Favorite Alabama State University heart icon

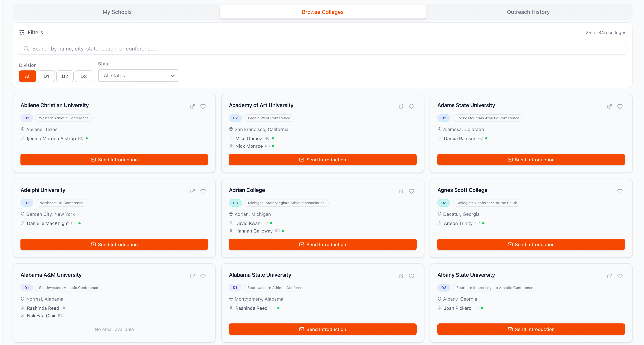(x=412, y=276)
